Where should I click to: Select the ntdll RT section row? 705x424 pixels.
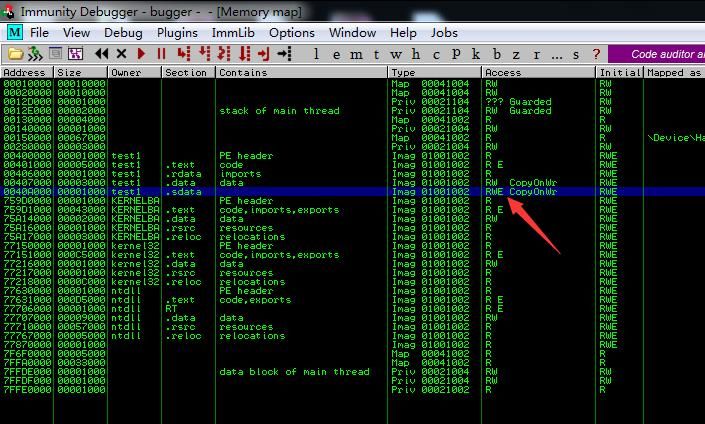352,308
